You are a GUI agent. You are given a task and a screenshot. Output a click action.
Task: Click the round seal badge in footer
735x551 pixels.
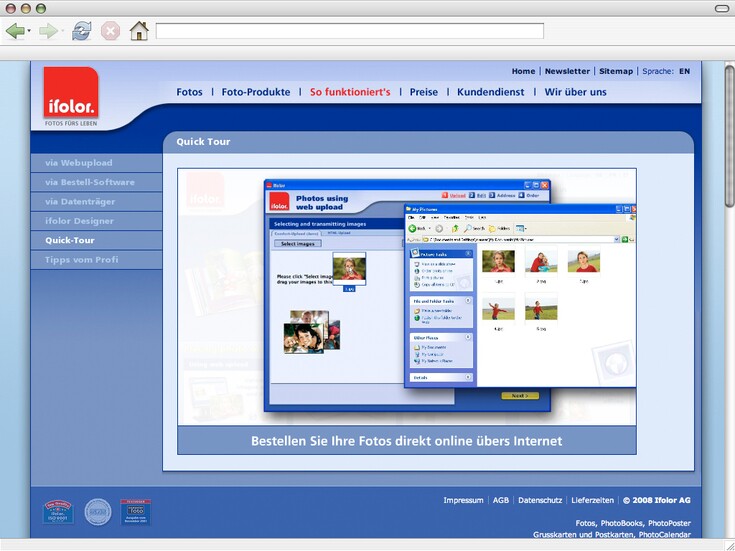click(98, 512)
